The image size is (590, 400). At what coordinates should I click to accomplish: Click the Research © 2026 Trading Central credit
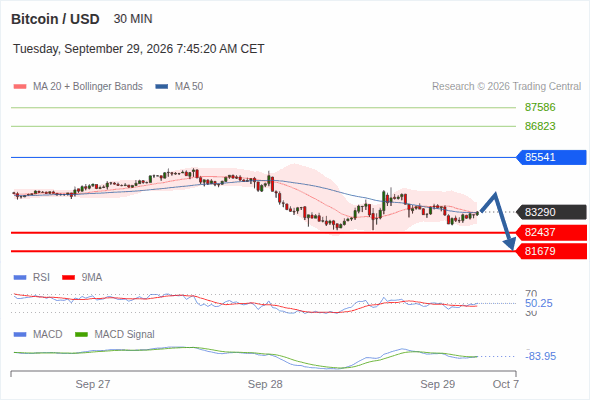coord(506,87)
